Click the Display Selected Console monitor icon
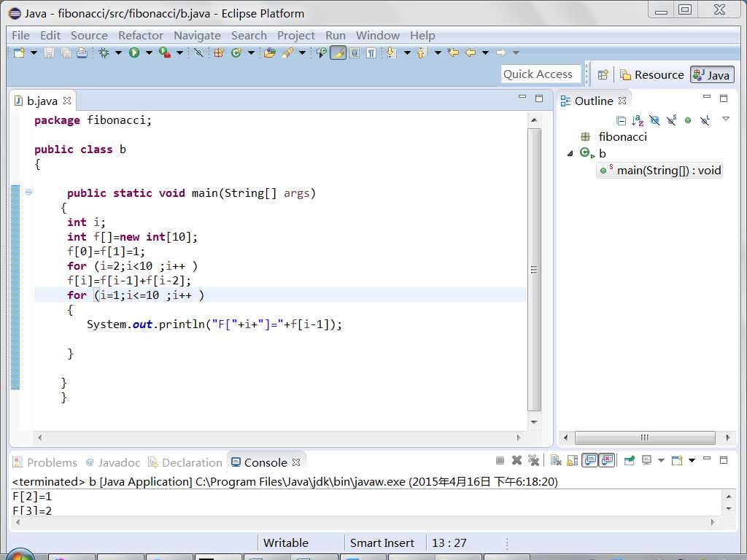Viewport: 747px width, 560px height. (x=646, y=461)
